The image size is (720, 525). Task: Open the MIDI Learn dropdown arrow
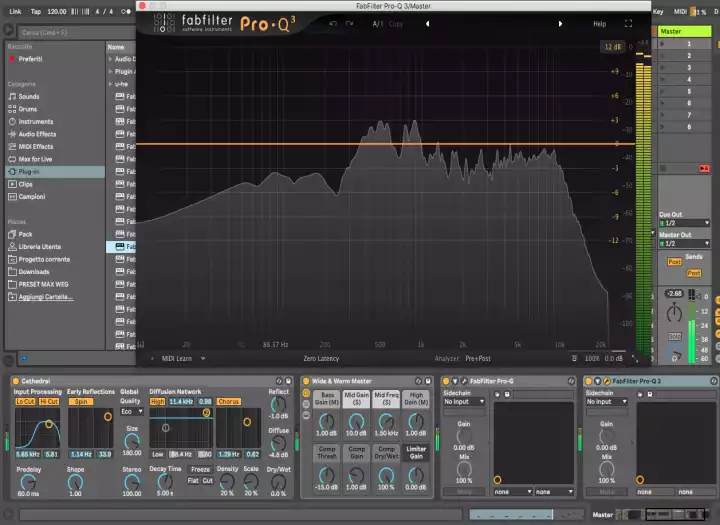(x=202, y=359)
